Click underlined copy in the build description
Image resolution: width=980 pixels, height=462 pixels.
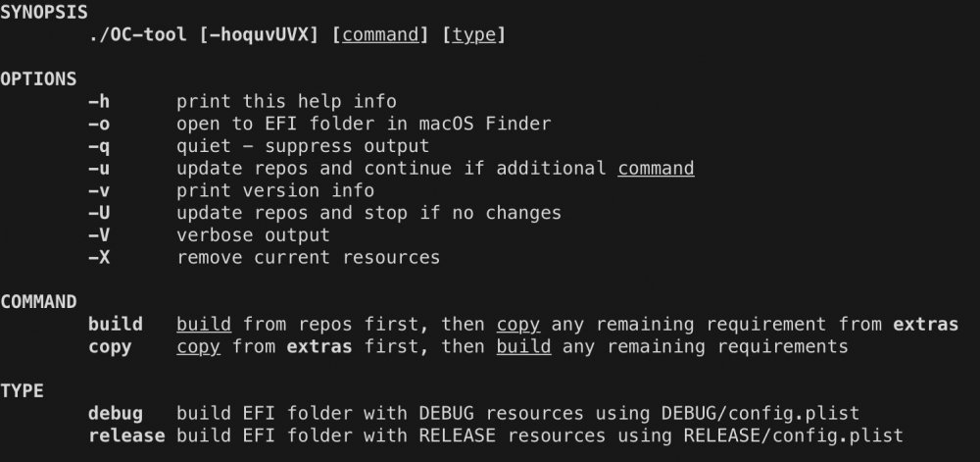pos(518,325)
